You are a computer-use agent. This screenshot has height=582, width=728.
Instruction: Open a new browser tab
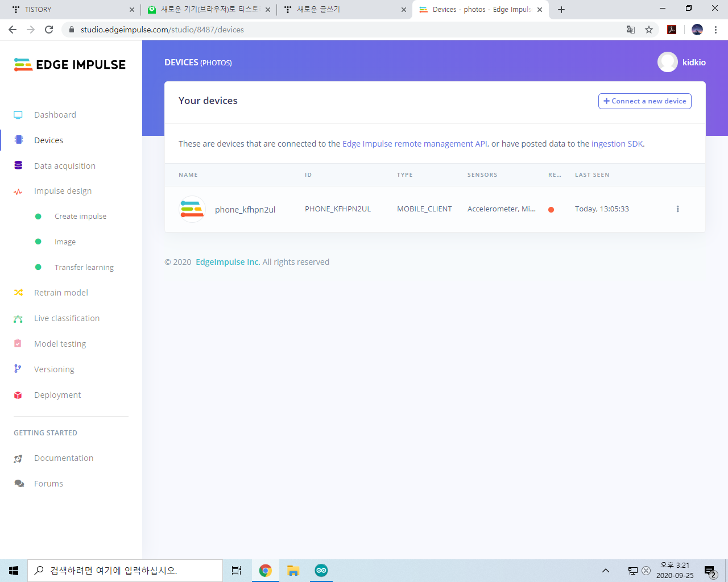[x=561, y=10]
